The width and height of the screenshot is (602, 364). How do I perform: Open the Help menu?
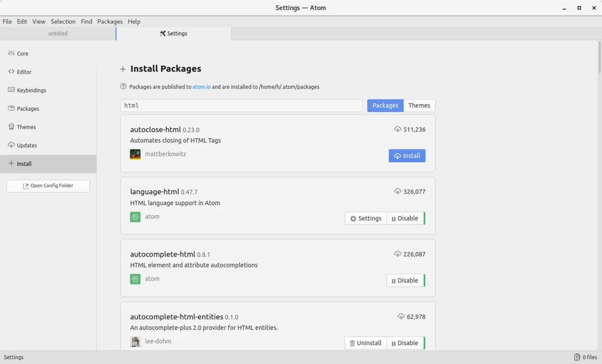[x=134, y=22]
